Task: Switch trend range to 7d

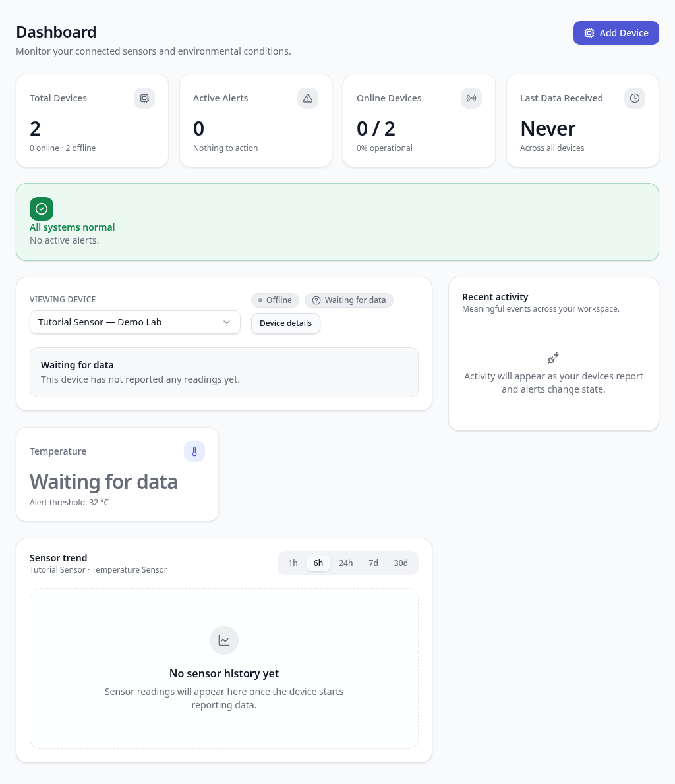Action: (373, 563)
